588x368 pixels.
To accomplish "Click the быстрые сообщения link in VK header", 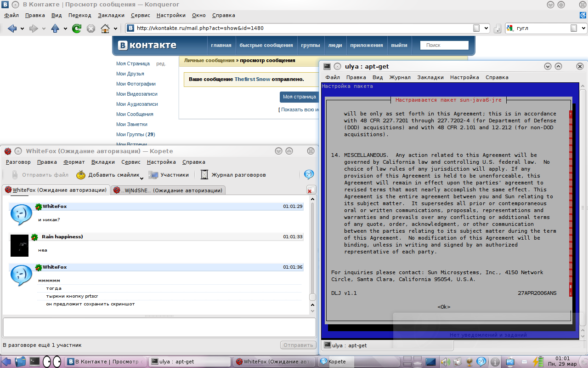I will coord(266,45).
